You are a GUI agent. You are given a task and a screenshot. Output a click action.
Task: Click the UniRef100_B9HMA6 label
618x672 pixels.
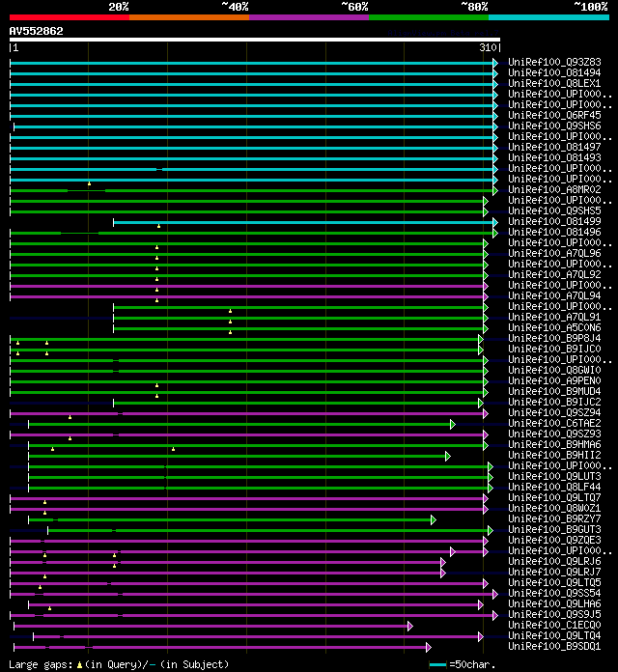tap(554, 444)
